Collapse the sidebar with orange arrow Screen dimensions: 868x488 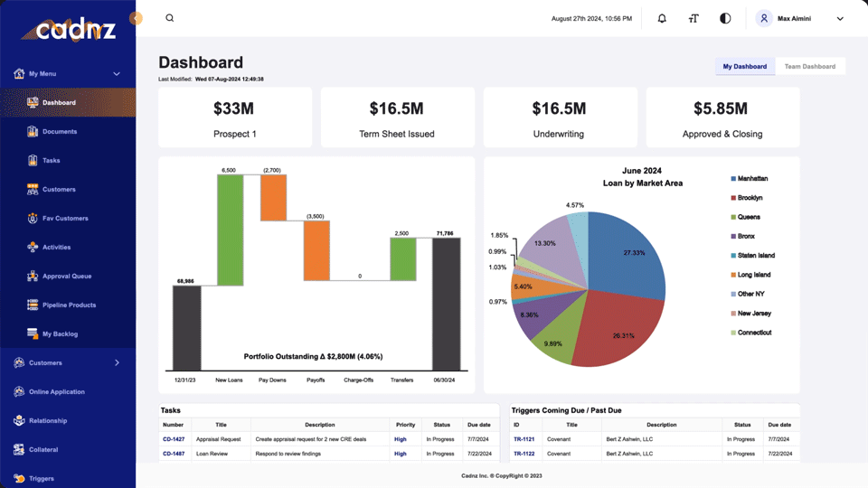[x=136, y=18]
